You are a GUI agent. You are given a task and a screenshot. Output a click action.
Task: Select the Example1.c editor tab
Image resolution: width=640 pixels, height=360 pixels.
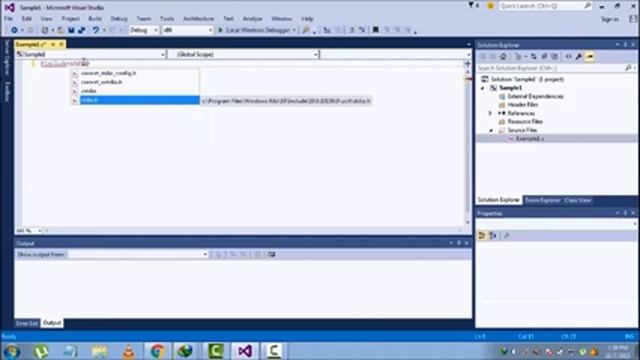point(31,44)
